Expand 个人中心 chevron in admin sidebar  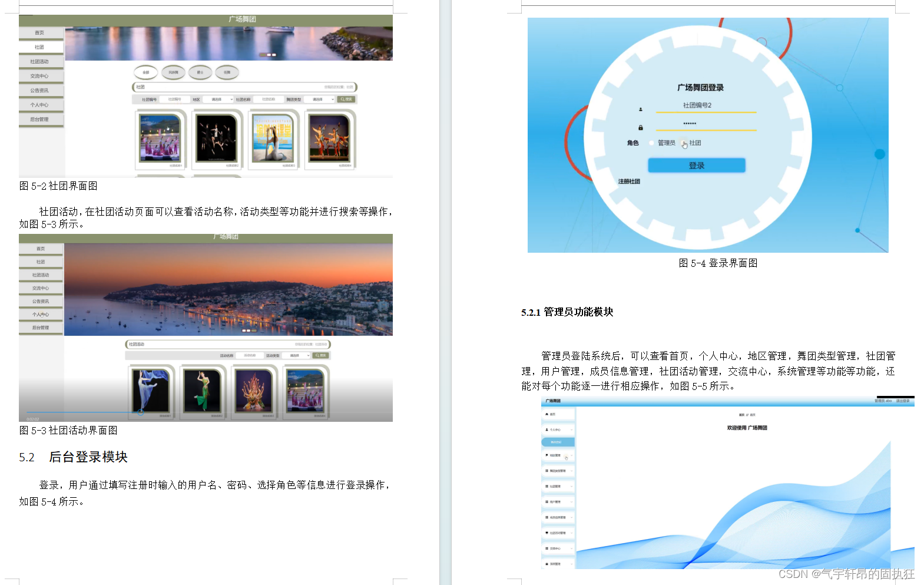[571, 429]
